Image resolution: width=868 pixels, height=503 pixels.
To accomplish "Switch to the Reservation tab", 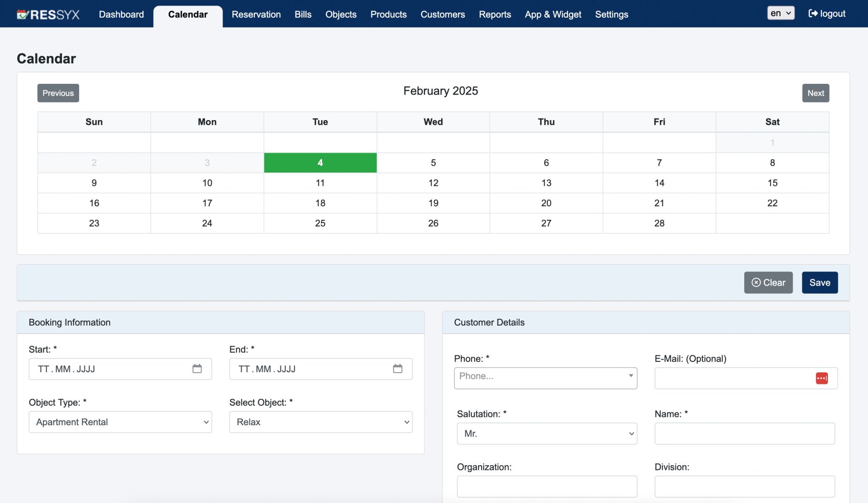I will tap(256, 14).
